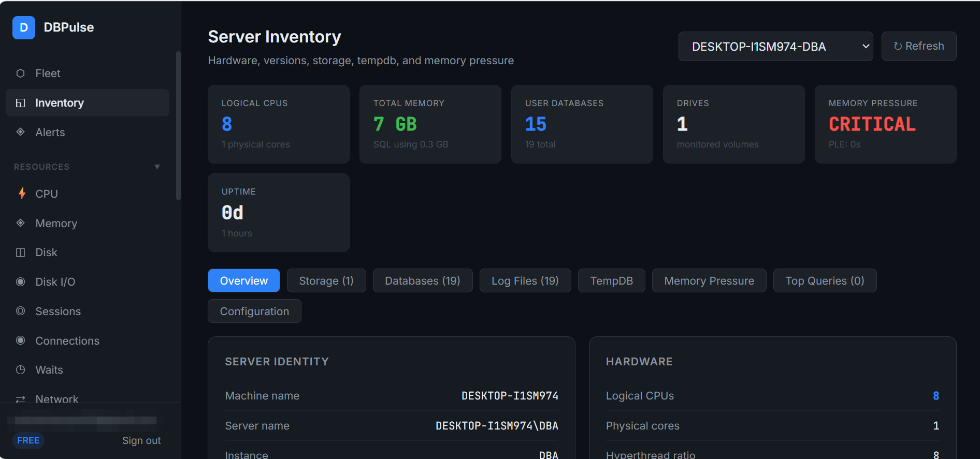Click the DBPulse logo icon
The image size is (980, 459).
[x=24, y=27]
